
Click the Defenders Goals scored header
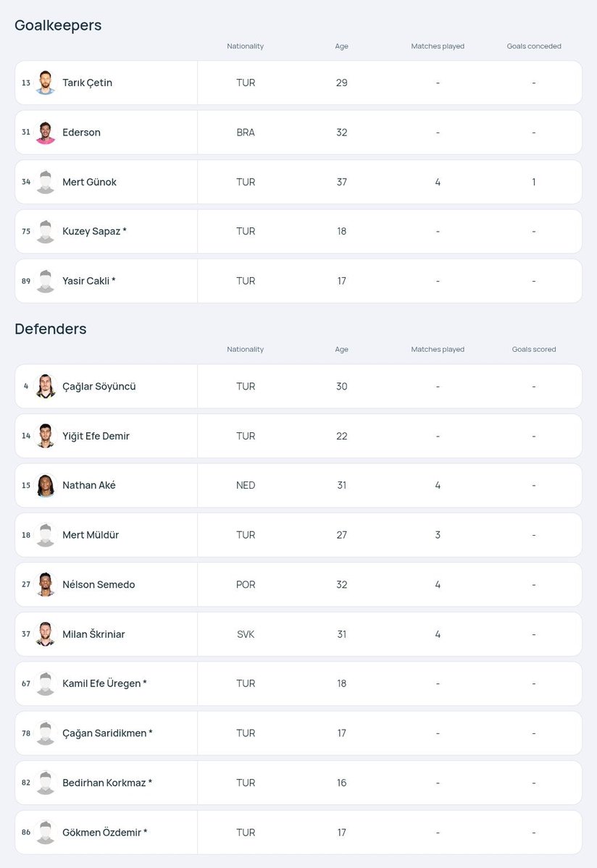534,350
